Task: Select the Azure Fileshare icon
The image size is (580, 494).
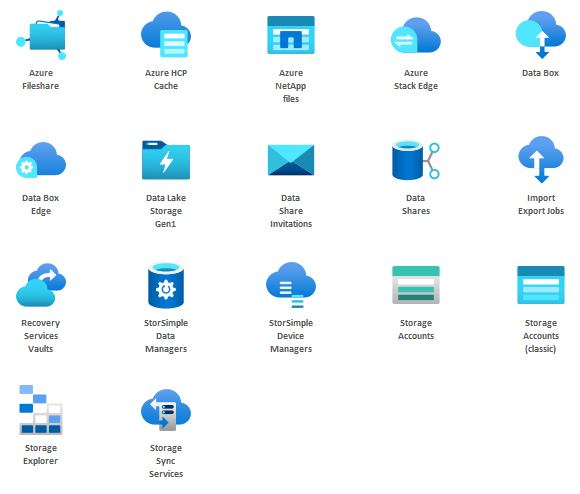Action: click(41, 35)
